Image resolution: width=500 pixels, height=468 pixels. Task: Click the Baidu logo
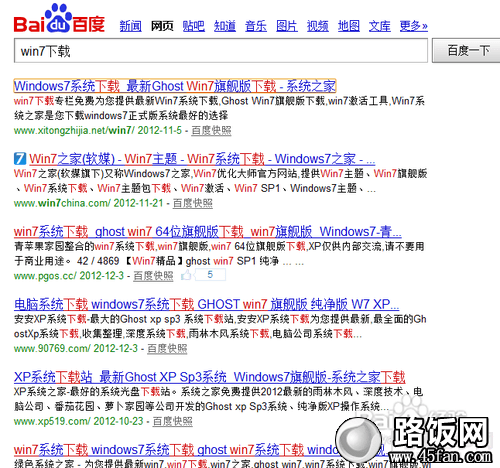59,19
